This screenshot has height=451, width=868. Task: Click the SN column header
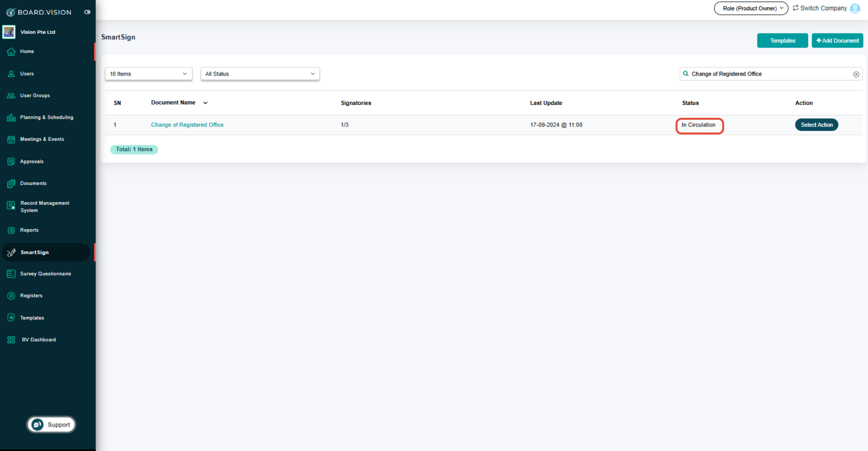point(117,103)
